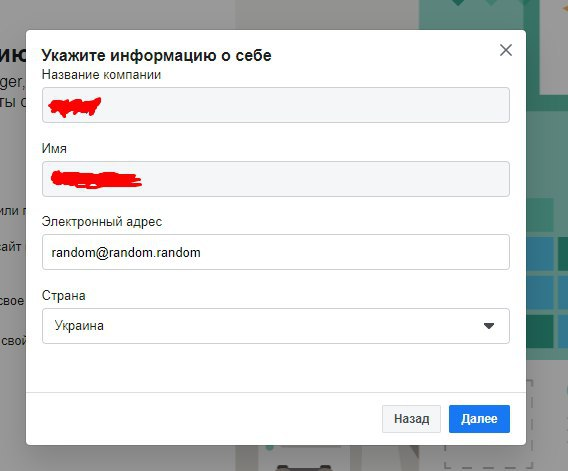Click the Электронный адрес email field
The width and height of the screenshot is (568, 471).
pyautogui.click(x=276, y=252)
